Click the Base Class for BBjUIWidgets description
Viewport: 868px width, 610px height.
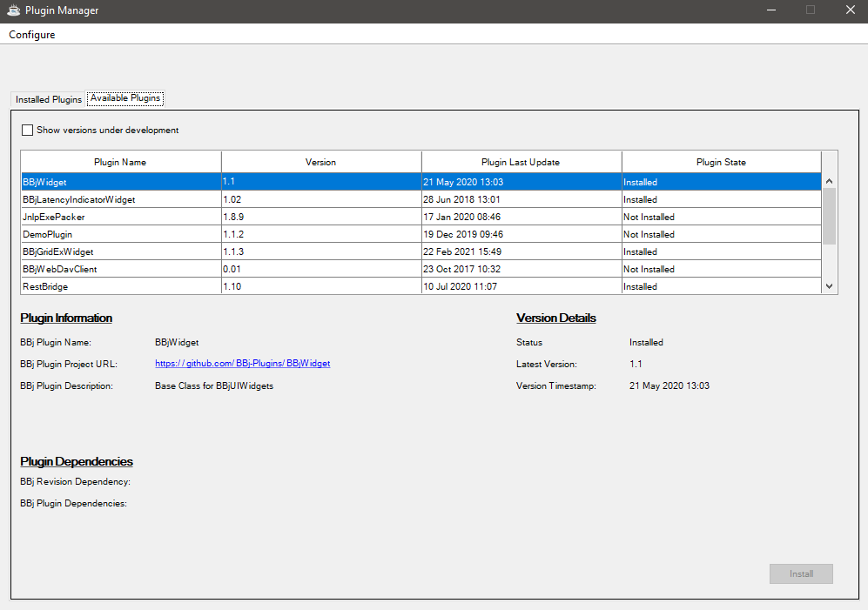(x=214, y=385)
